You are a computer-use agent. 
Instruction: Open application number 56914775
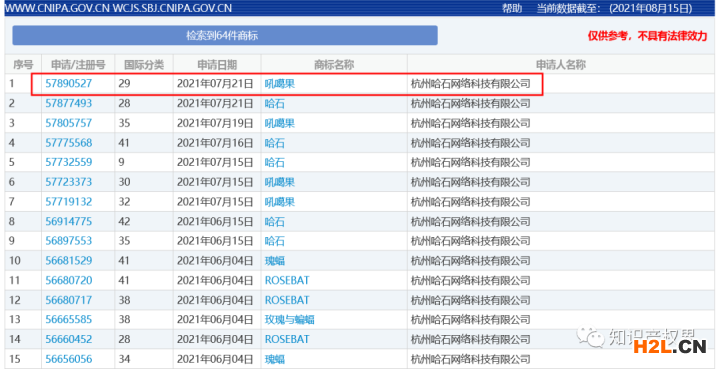[x=68, y=222]
